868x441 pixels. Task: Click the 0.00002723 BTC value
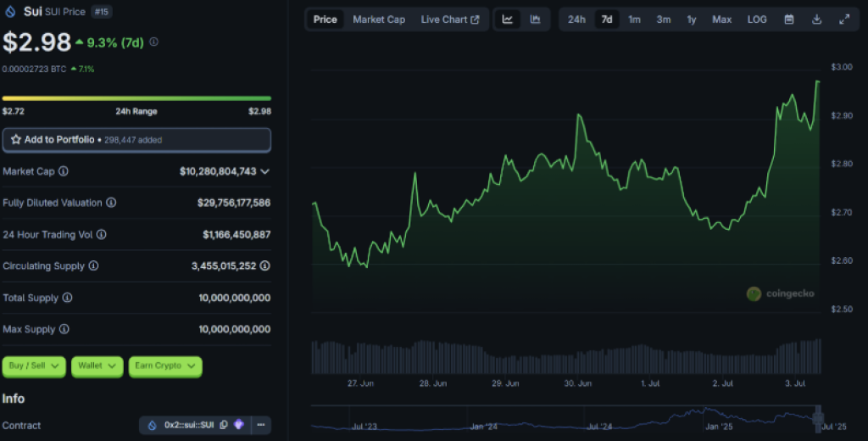click(34, 70)
